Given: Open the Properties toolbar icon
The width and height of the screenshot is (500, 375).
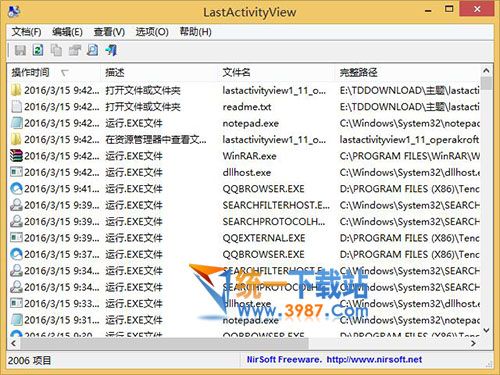Looking at the screenshot, I should 74,50.
